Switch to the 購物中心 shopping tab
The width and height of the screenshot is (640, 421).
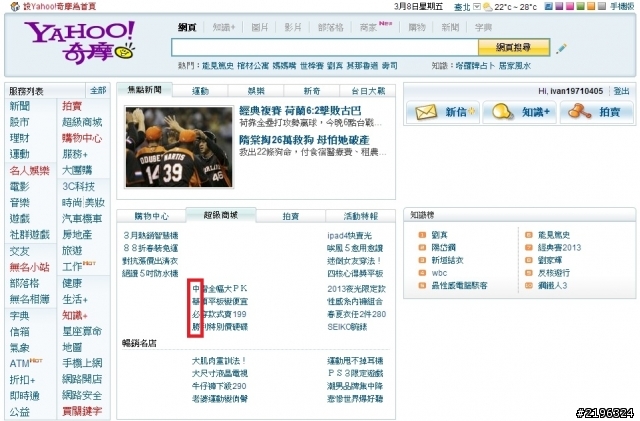(151, 216)
